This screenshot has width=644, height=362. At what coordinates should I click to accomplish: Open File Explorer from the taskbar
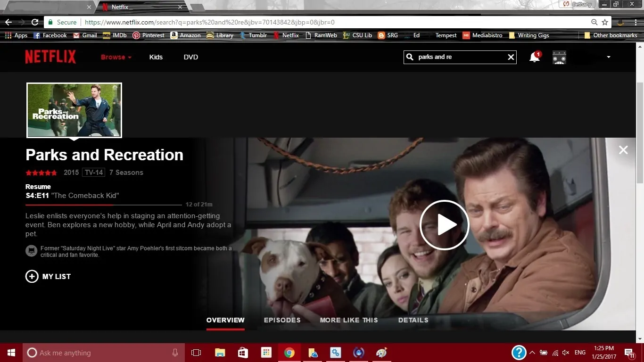click(220, 353)
